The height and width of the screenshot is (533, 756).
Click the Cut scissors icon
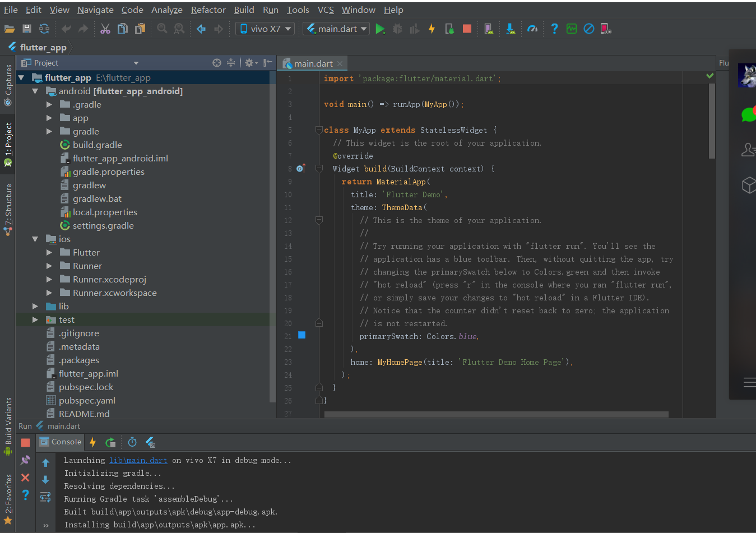105,29
